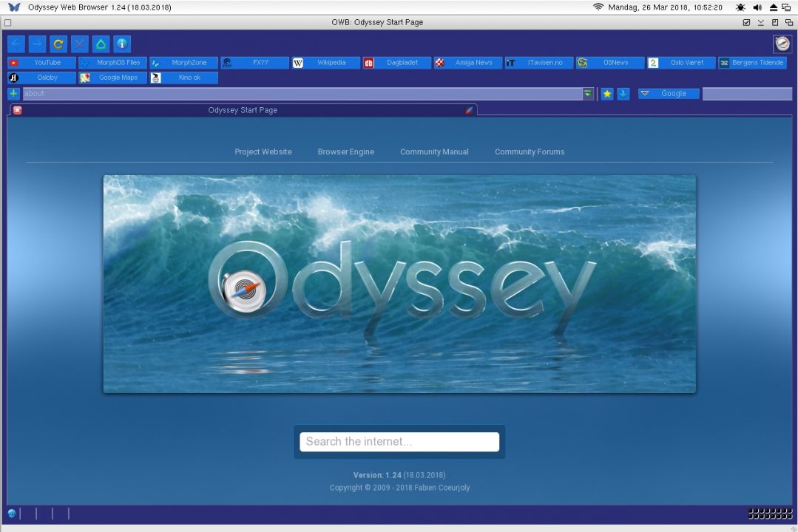Visit the Community Forums link

(x=530, y=151)
